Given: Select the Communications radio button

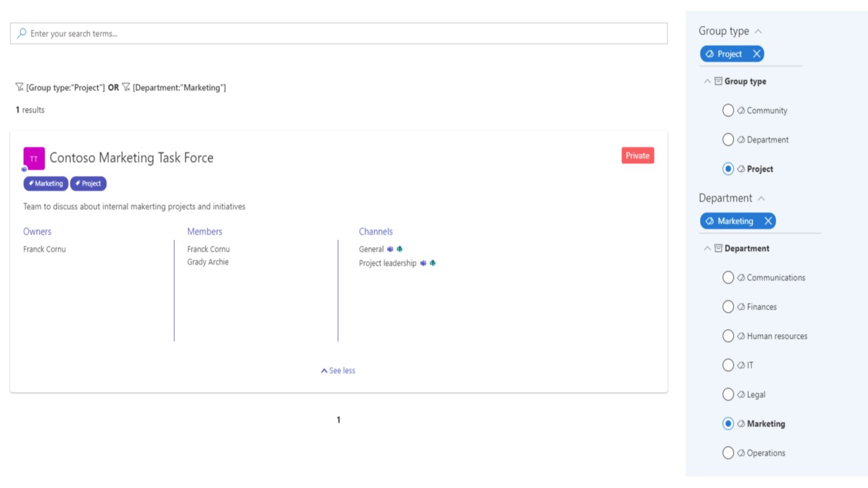Looking at the screenshot, I should tap(728, 278).
